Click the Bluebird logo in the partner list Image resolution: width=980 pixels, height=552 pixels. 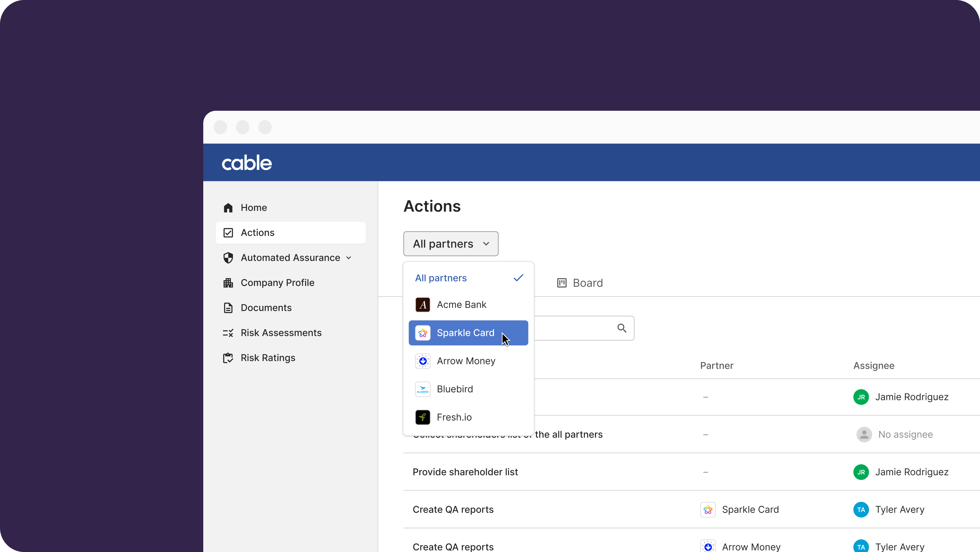pos(423,389)
